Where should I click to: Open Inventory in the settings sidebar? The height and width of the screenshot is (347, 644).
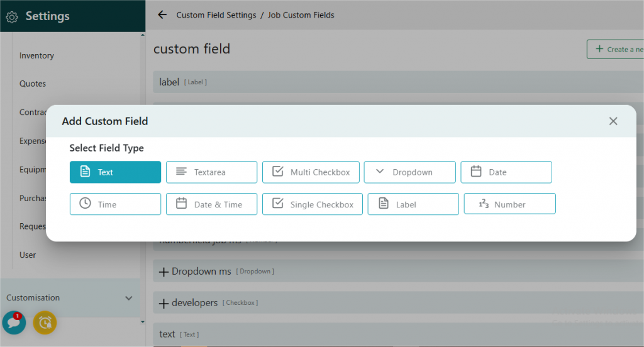point(36,56)
